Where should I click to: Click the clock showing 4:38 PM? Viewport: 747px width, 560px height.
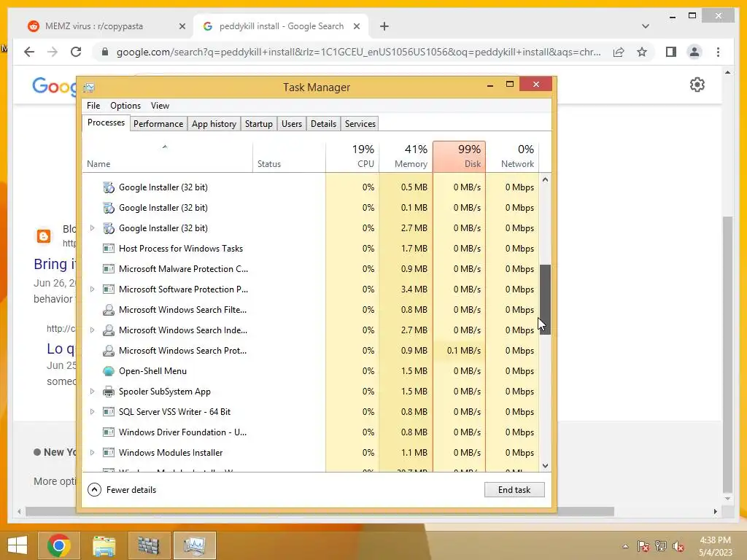(715, 540)
